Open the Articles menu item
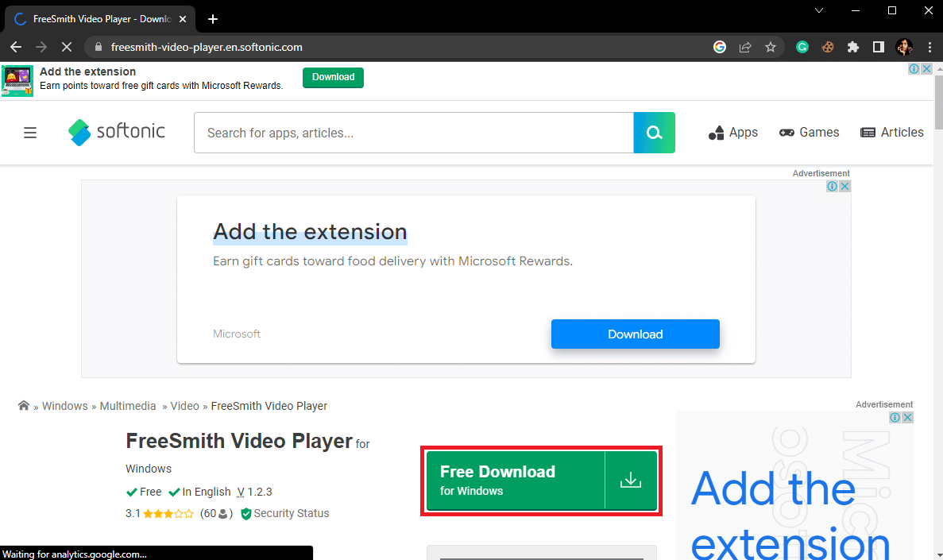The width and height of the screenshot is (943, 560). [892, 133]
